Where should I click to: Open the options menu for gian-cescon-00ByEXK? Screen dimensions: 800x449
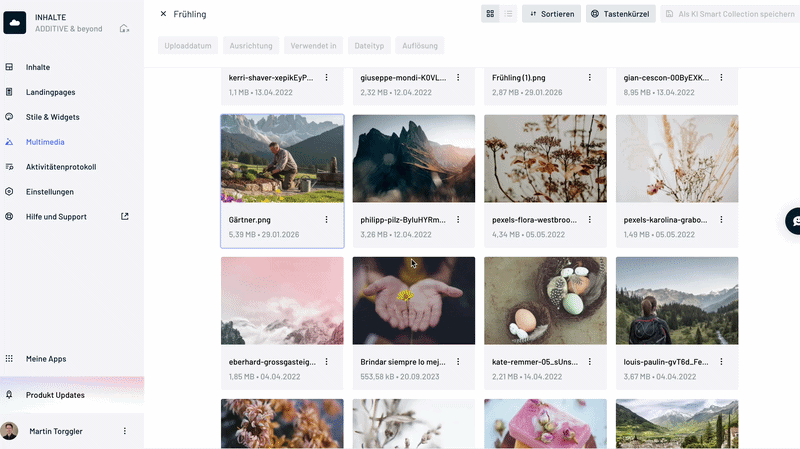[x=721, y=78]
